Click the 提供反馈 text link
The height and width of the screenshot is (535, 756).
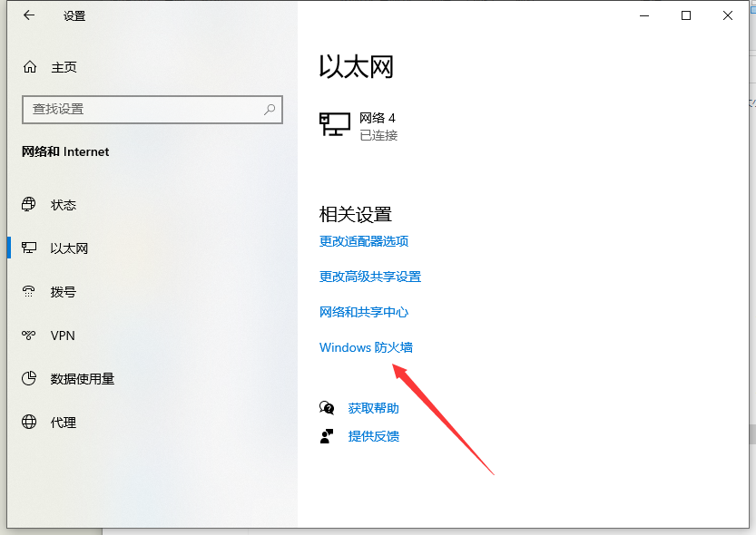pos(373,436)
